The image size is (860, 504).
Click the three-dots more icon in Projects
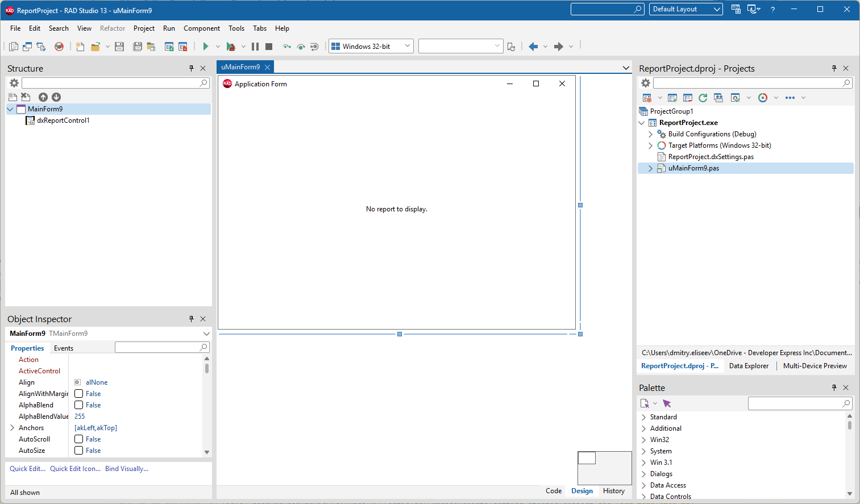[x=790, y=98]
